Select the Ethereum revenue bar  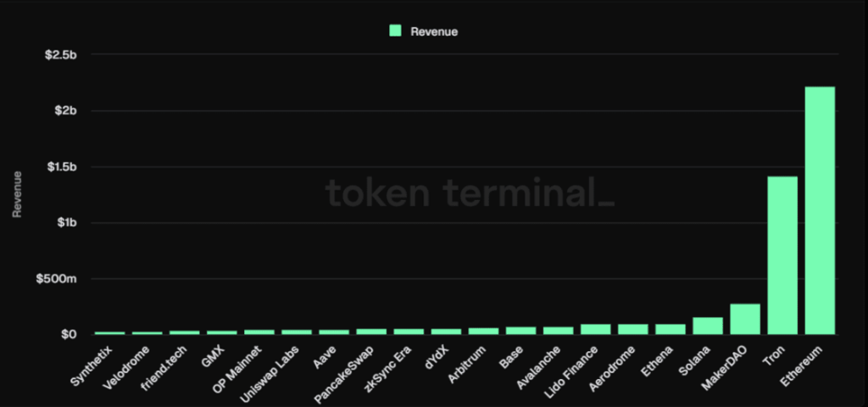[820, 210]
